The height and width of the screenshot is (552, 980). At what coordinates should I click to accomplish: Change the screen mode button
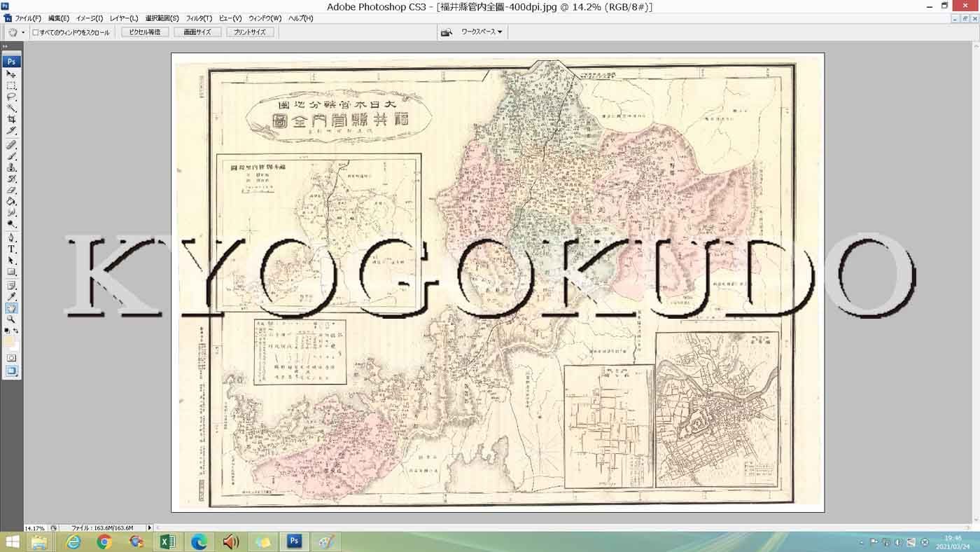[11, 371]
